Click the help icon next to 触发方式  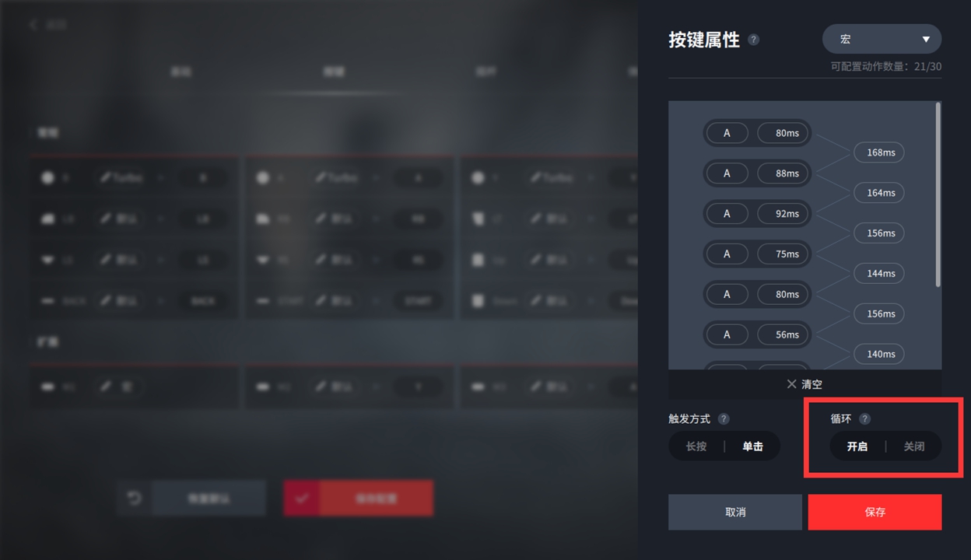point(724,418)
